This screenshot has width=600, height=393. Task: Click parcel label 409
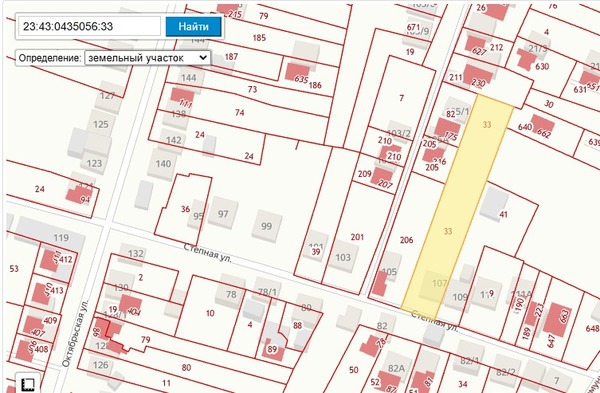pyautogui.click(x=50, y=320)
